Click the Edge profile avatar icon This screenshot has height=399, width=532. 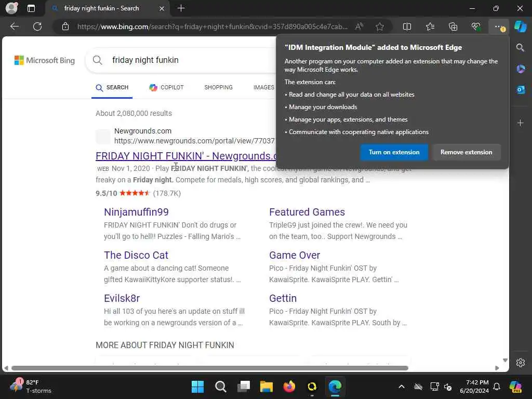point(11,8)
